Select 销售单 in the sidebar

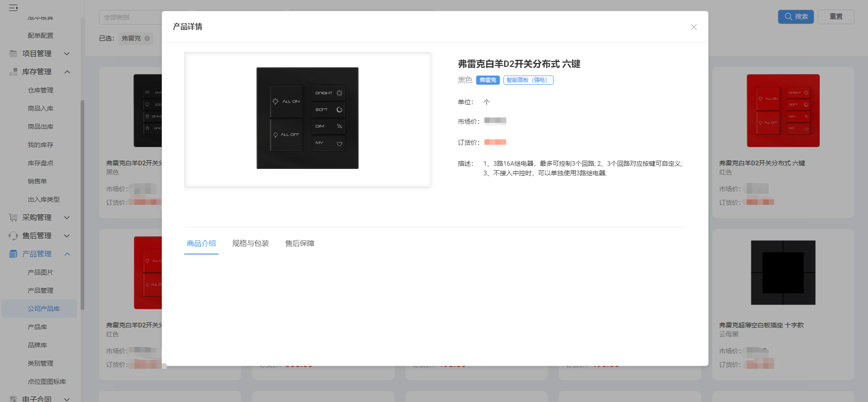point(37,181)
